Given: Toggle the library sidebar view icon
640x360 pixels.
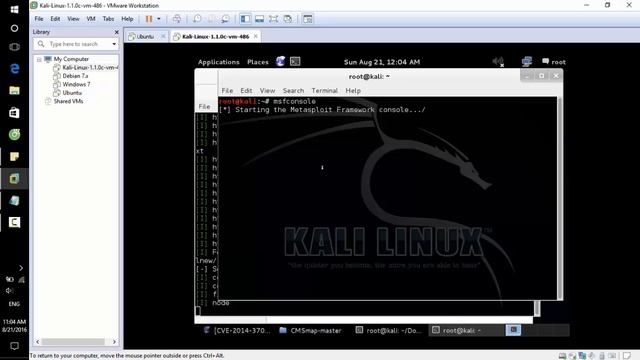Looking at the screenshot, I should [245, 19].
